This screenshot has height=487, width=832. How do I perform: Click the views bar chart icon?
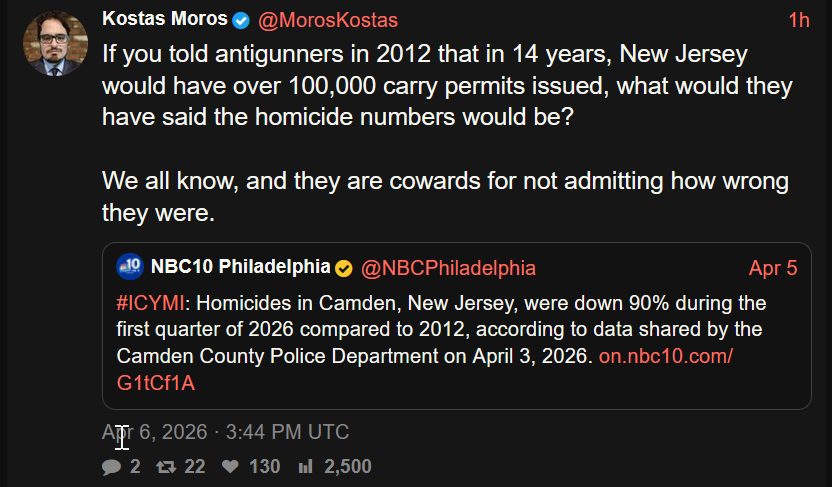tap(306, 466)
